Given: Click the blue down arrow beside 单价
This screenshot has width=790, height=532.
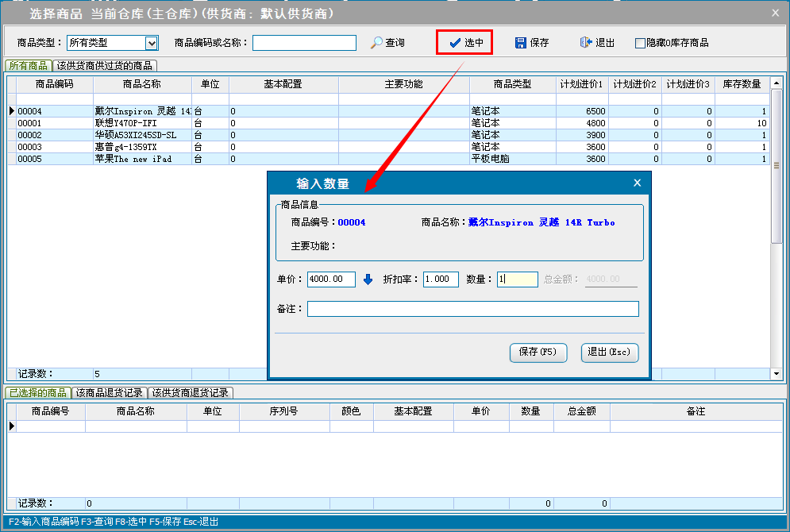Looking at the screenshot, I should click(368, 279).
